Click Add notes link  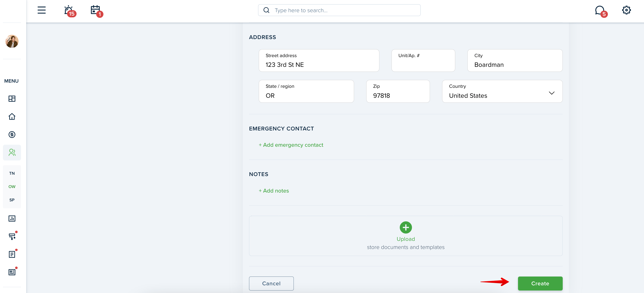(274, 191)
